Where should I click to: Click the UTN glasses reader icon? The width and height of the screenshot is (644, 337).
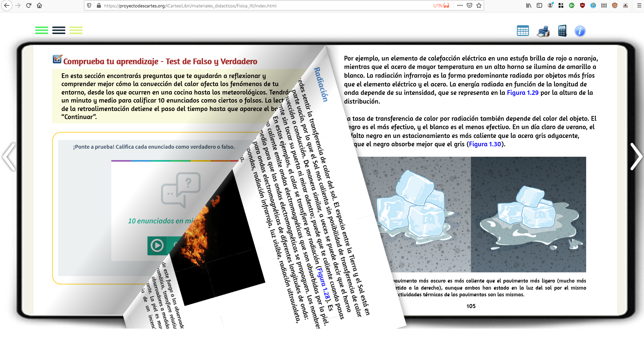(441, 6)
